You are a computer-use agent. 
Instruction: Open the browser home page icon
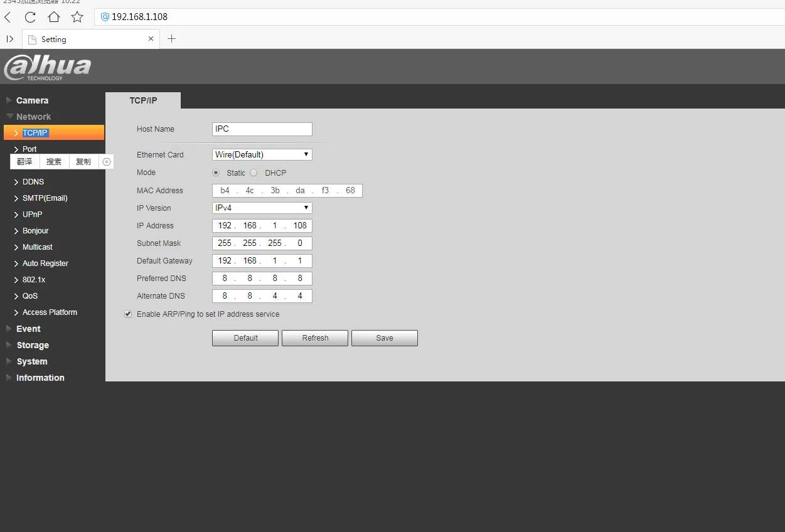[x=54, y=17]
